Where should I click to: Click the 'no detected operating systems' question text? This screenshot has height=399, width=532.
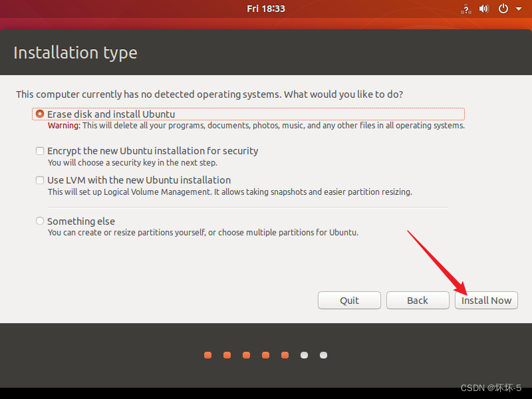tap(209, 94)
